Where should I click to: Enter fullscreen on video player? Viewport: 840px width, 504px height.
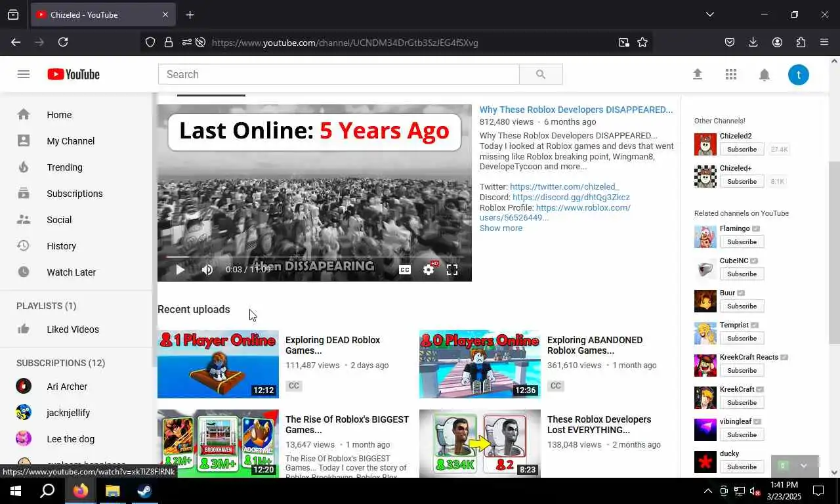(452, 270)
